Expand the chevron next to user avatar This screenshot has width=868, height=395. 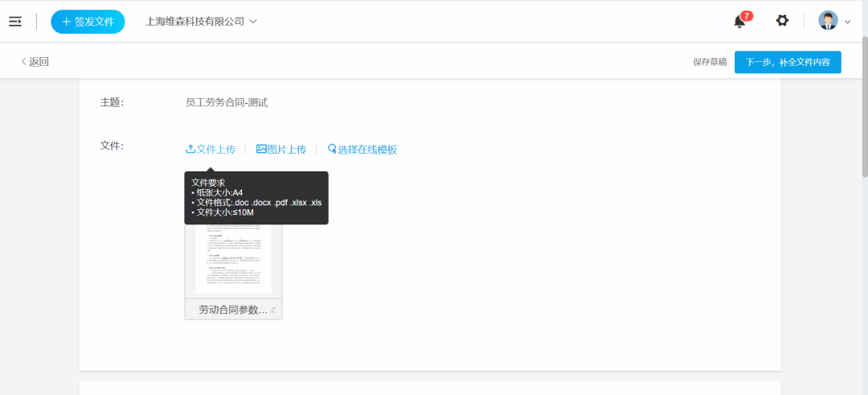pos(847,22)
